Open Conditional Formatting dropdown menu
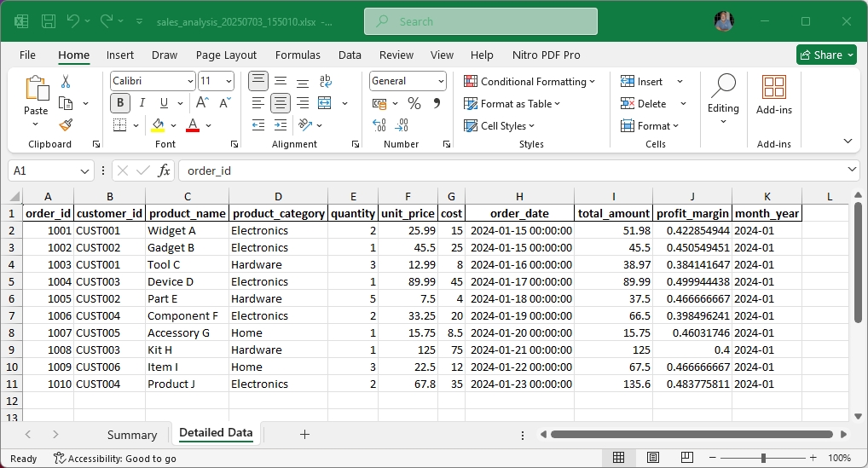The width and height of the screenshot is (868, 468). 529,81
